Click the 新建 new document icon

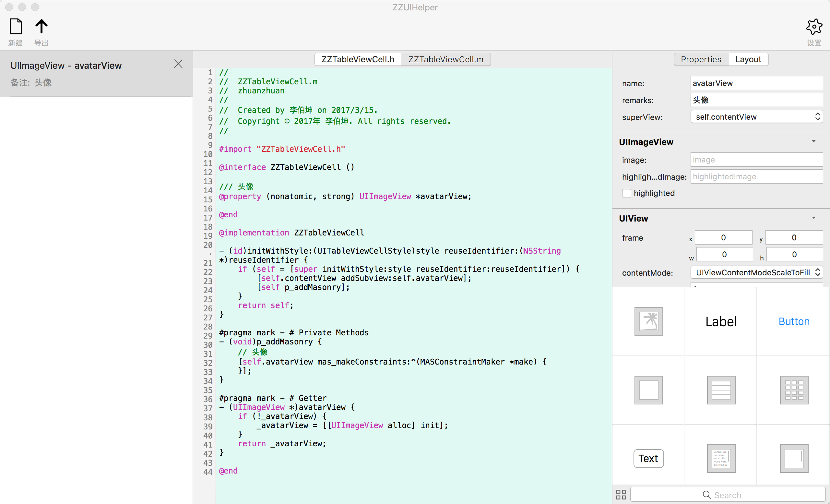tap(16, 27)
